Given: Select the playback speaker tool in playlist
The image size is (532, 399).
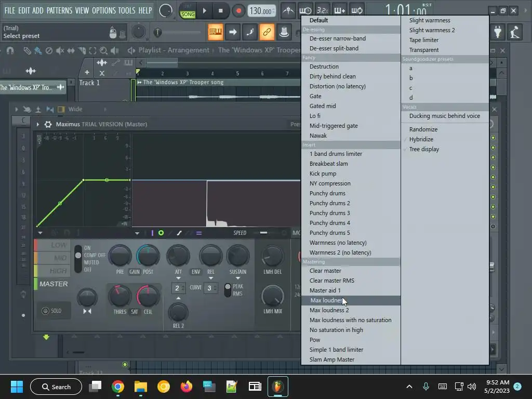Looking at the screenshot, I should click(115, 51).
